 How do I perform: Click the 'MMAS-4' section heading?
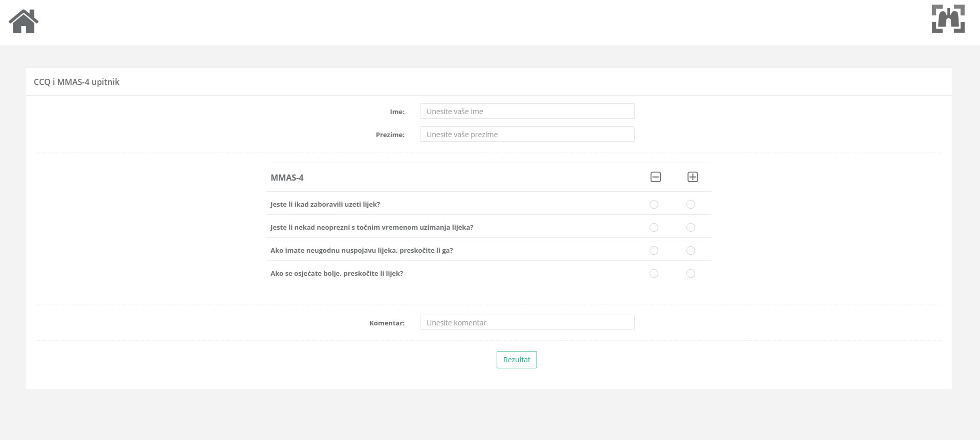point(287,178)
